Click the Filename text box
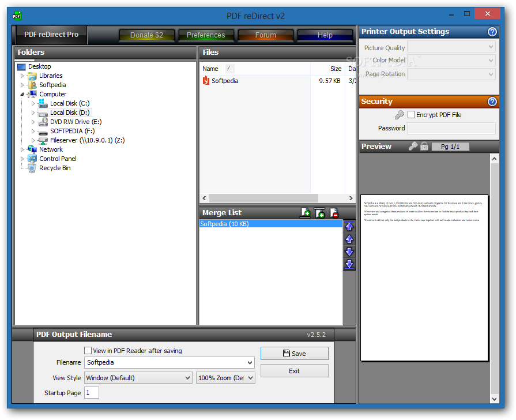This screenshot has width=516, height=420. pyautogui.click(x=165, y=363)
